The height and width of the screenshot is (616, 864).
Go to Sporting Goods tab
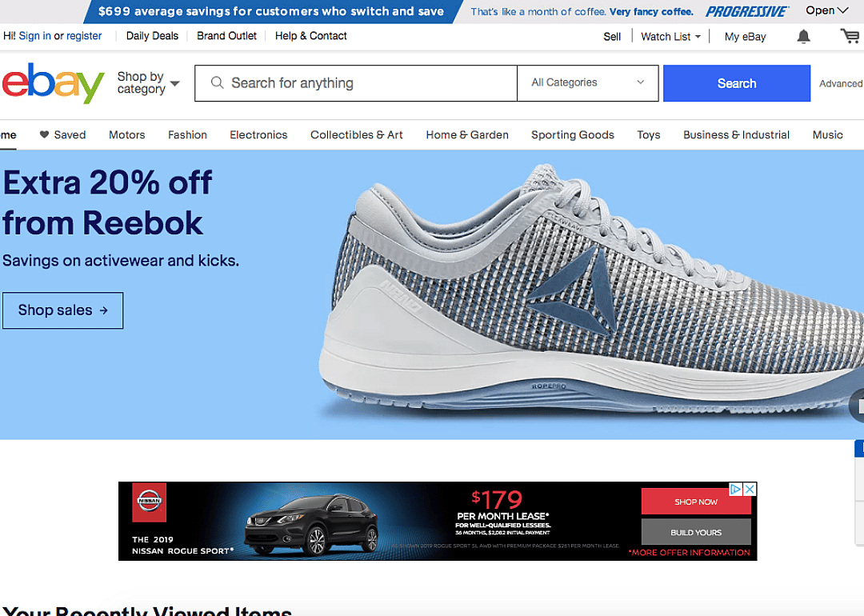[573, 134]
